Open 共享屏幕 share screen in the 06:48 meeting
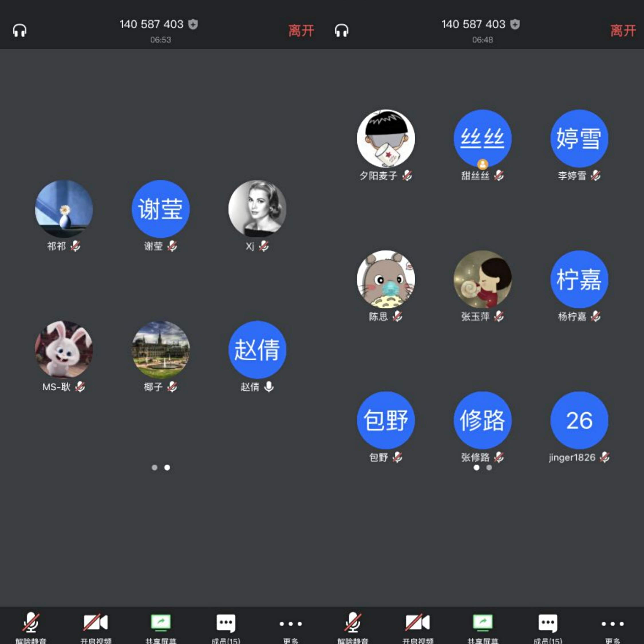This screenshot has width=644, height=644. point(483,623)
